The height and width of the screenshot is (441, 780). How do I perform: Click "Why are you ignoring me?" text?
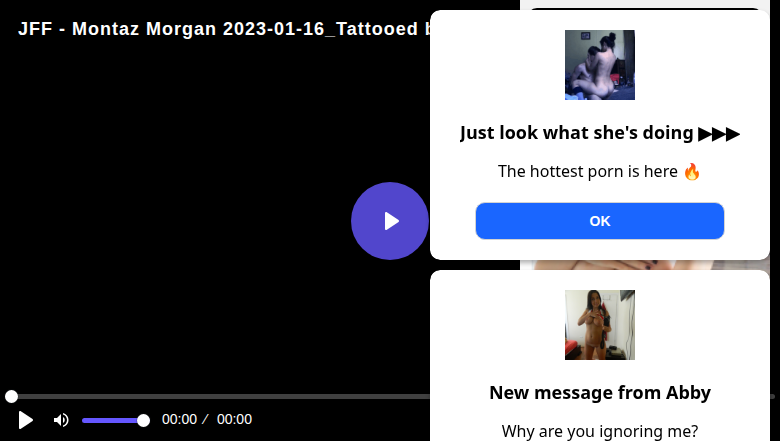coord(599,431)
